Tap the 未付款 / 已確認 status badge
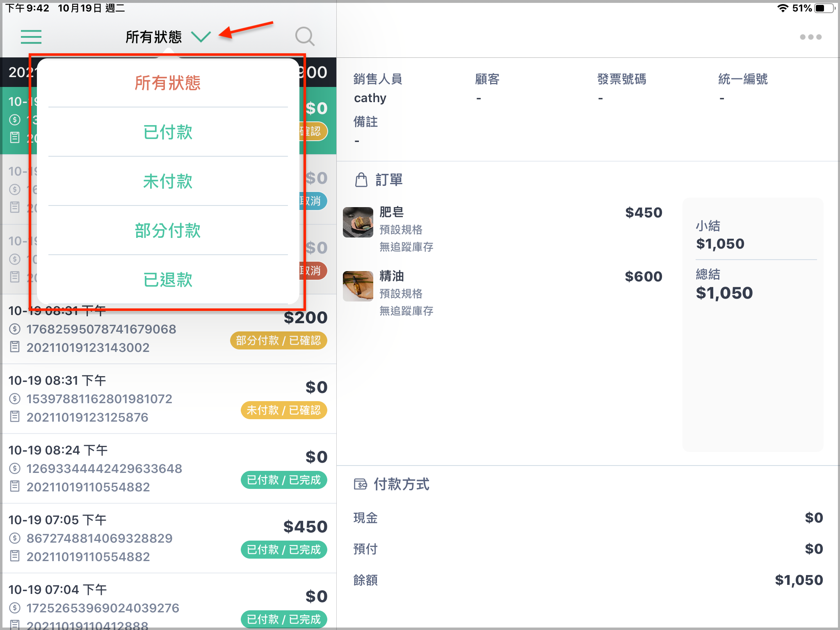 point(284,410)
